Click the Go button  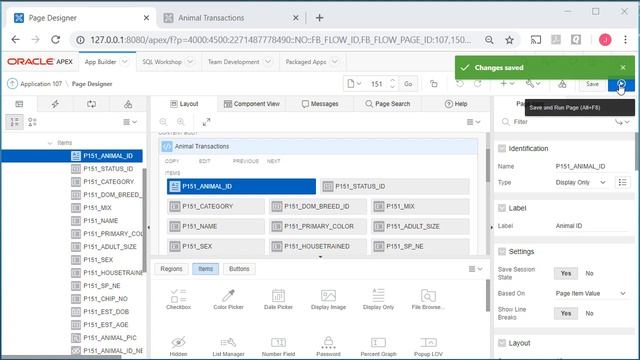[x=408, y=84]
